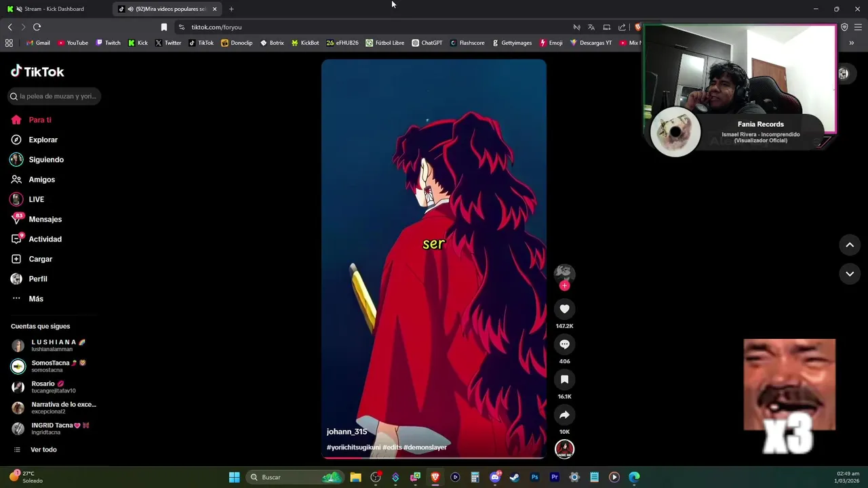Open the browser main menu
Screen dimensions: 868x488
pos(858,27)
